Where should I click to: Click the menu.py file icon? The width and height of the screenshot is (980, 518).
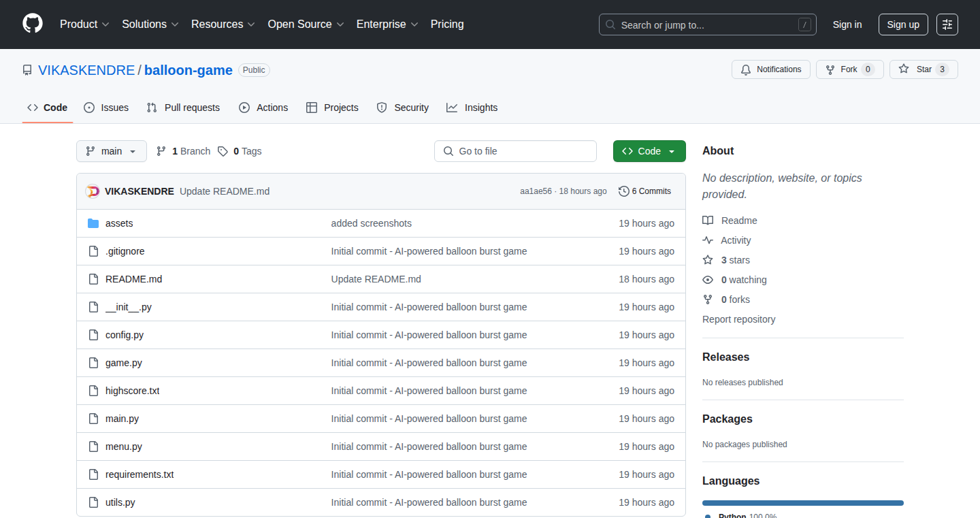93,447
